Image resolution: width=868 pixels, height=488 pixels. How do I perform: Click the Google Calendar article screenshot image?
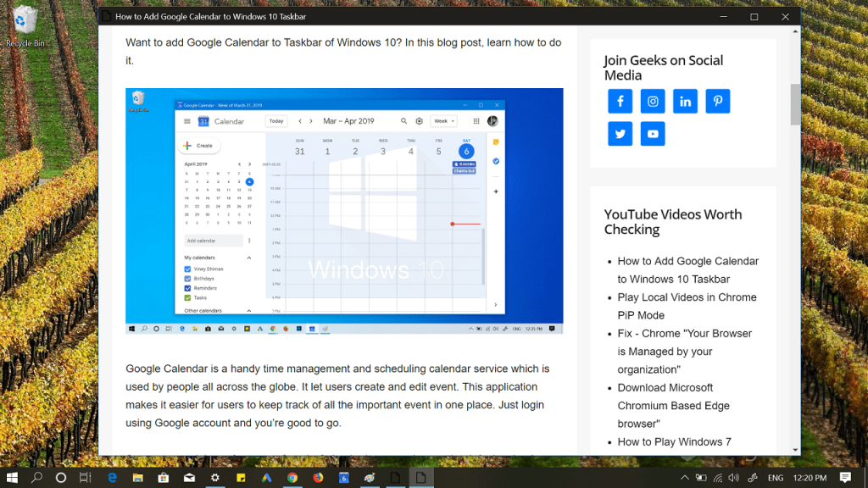point(344,211)
